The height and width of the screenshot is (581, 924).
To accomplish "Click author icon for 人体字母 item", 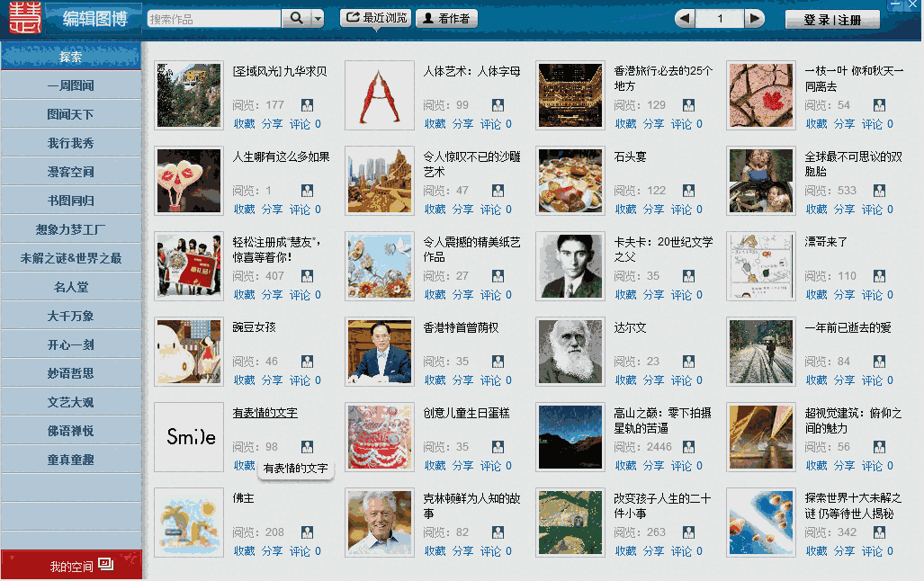I will [x=498, y=105].
